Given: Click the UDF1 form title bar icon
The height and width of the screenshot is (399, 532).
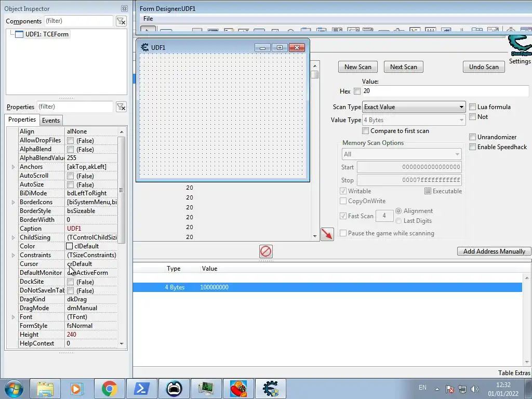Looking at the screenshot, I should pyautogui.click(x=145, y=47).
